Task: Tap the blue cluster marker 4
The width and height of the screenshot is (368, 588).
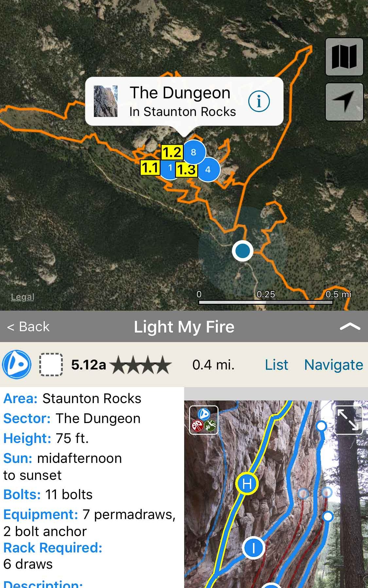Action: coord(208,170)
